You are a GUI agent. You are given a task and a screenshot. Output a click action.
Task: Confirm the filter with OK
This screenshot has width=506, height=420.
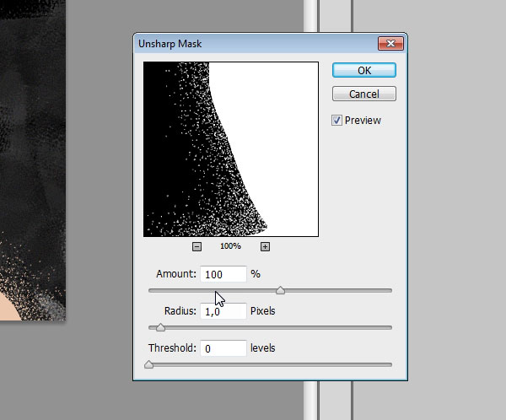pyautogui.click(x=363, y=70)
